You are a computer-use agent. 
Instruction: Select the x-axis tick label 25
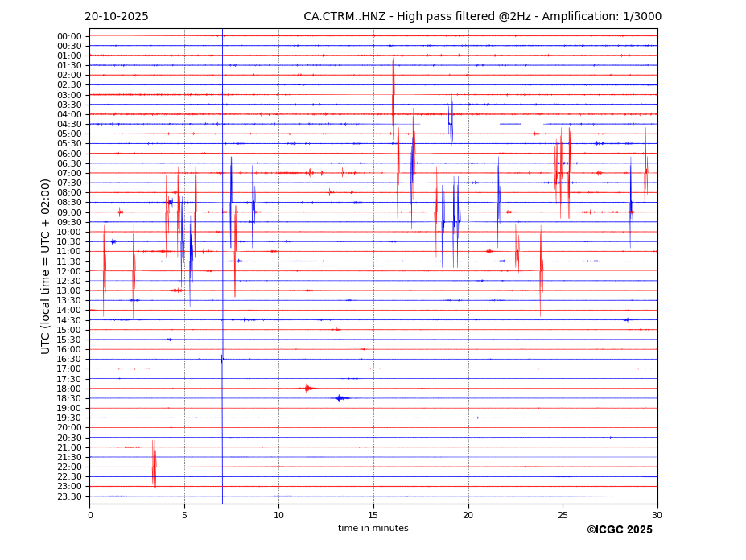[563, 515]
